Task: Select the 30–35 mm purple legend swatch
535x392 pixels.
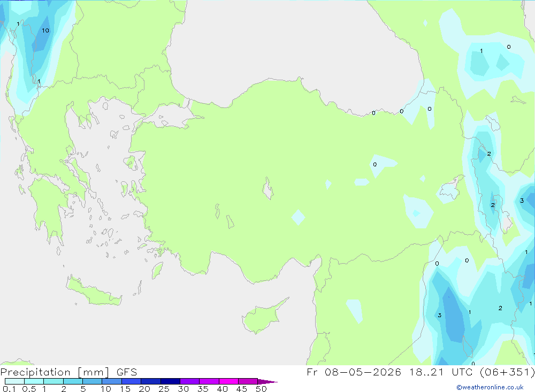Action: click(x=189, y=381)
